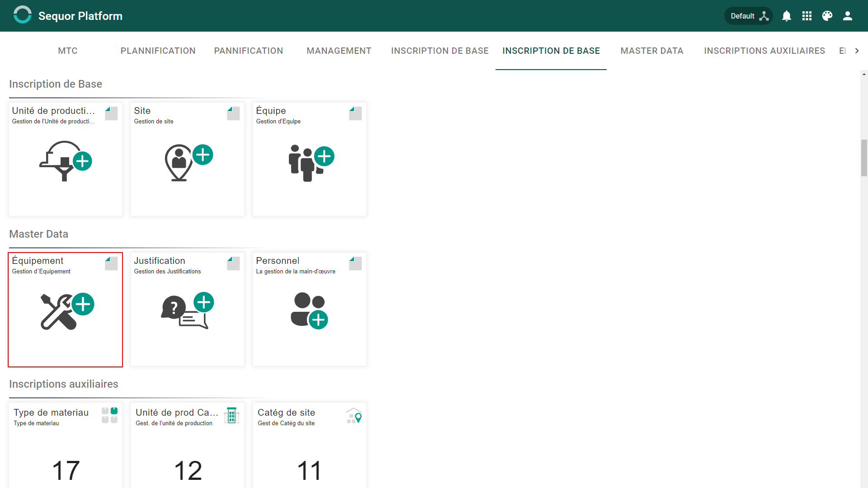Click the vertical scrollbar thumb

[x=864, y=158]
